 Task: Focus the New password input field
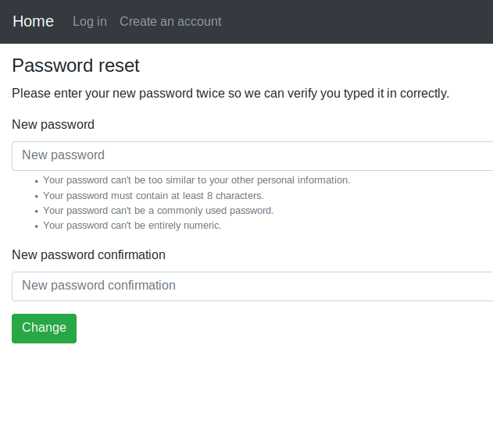pyautogui.click(x=252, y=156)
